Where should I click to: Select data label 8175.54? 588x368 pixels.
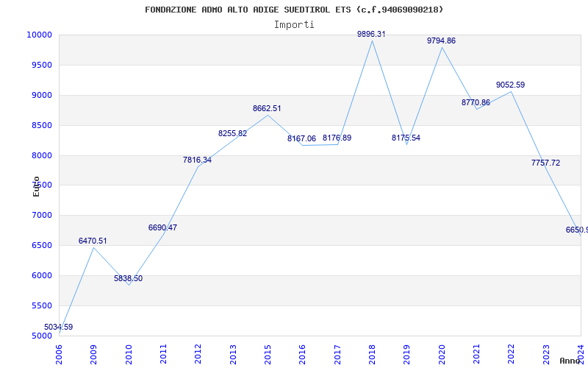click(x=406, y=138)
